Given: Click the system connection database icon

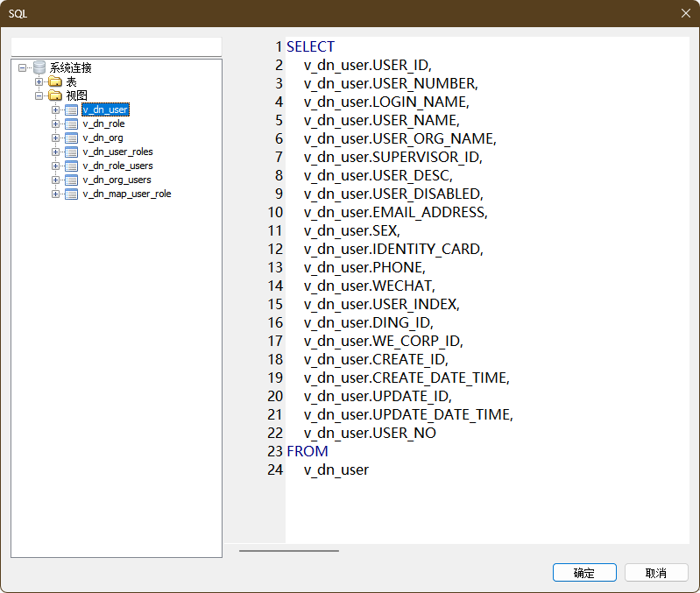Looking at the screenshot, I should pyautogui.click(x=39, y=67).
